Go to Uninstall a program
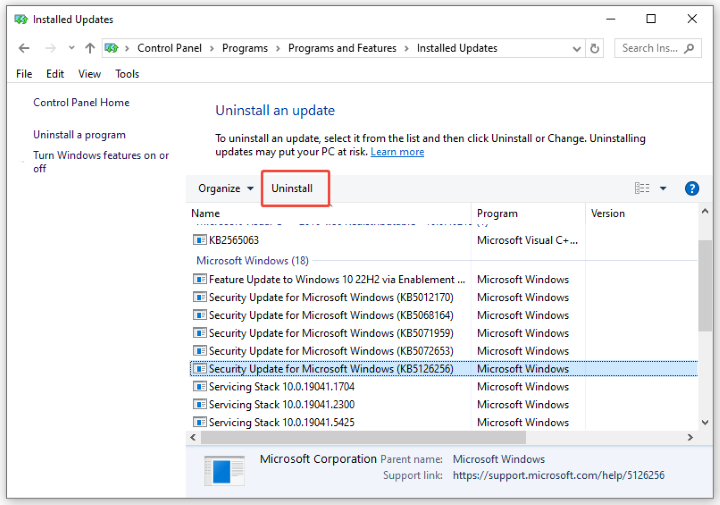The width and height of the screenshot is (720, 505). click(x=79, y=135)
